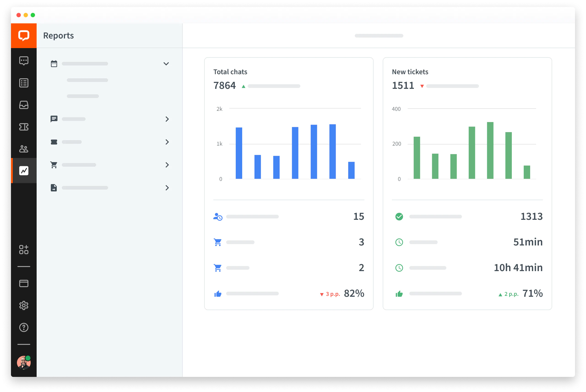Select the Chats section in sidebar

pyautogui.click(x=24, y=61)
